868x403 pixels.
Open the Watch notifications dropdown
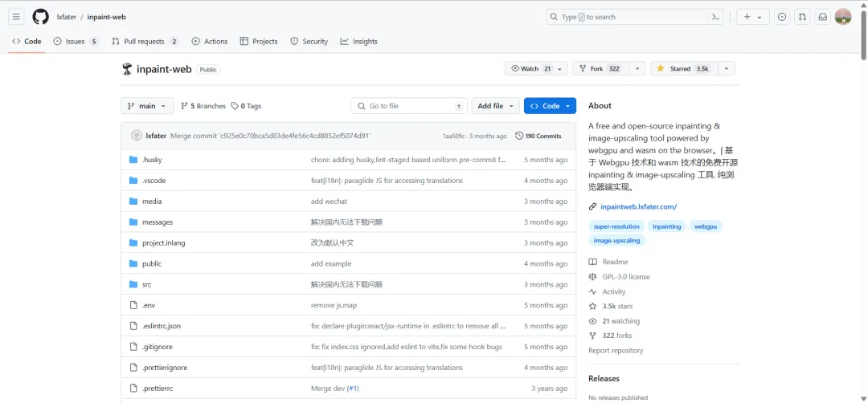pos(536,68)
